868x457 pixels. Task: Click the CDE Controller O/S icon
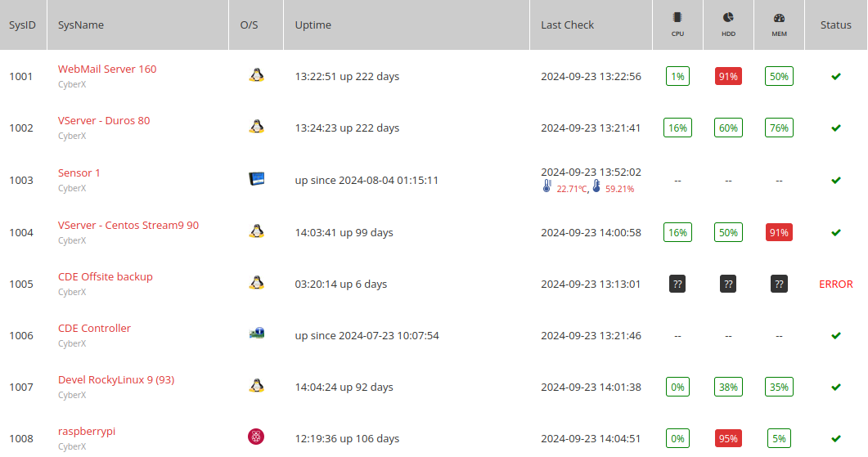(256, 333)
